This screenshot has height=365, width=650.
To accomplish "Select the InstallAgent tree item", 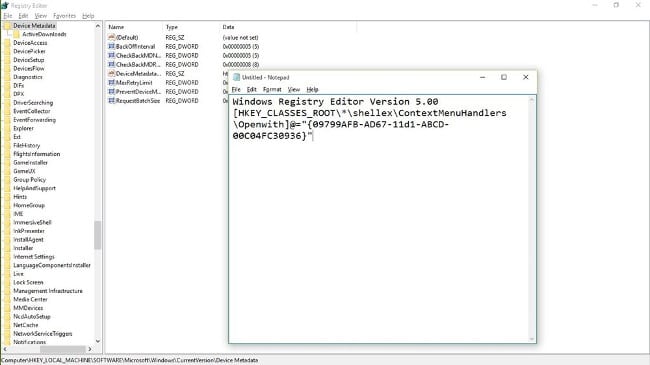I will pyautogui.click(x=28, y=239).
